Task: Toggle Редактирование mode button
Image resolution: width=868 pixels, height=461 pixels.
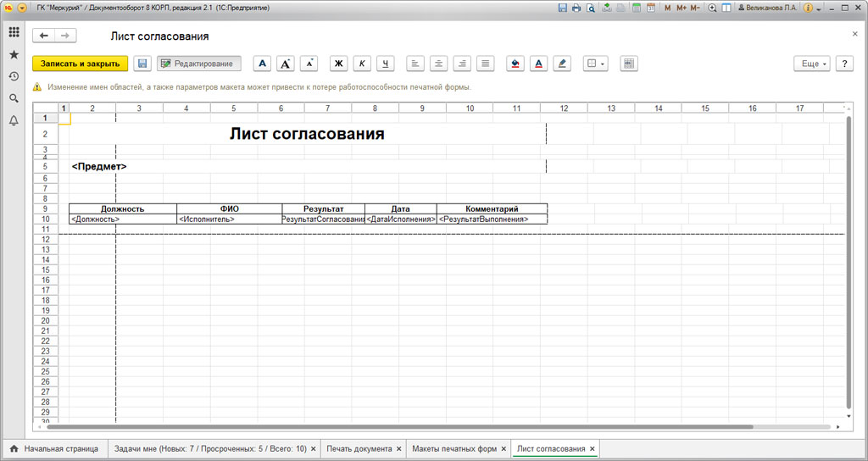Action: pos(198,64)
